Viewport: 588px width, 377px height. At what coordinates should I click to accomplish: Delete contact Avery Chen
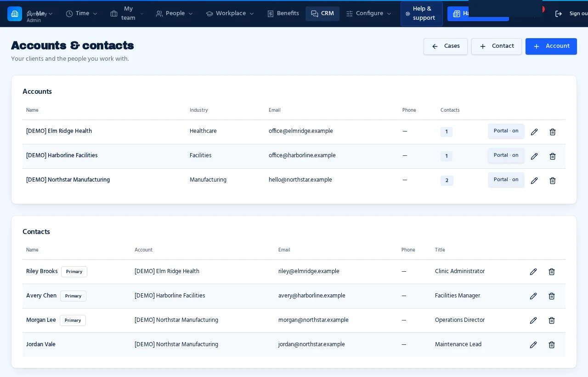[x=552, y=296]
